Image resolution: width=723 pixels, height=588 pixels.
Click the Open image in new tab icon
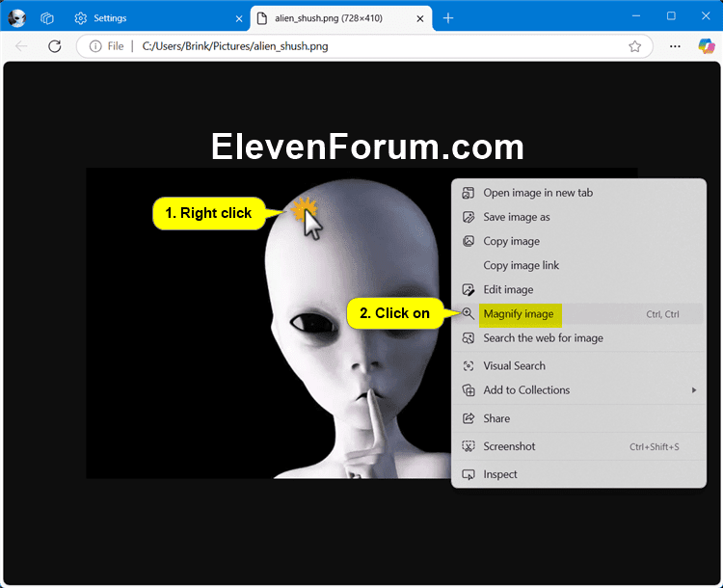(x=468, y=193)
